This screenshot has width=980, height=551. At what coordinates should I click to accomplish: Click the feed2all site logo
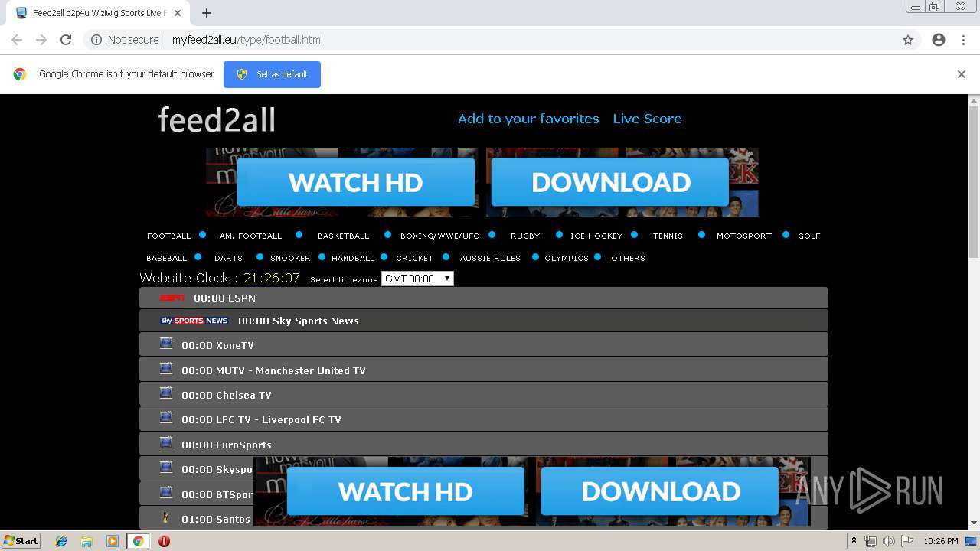(217, 119)
